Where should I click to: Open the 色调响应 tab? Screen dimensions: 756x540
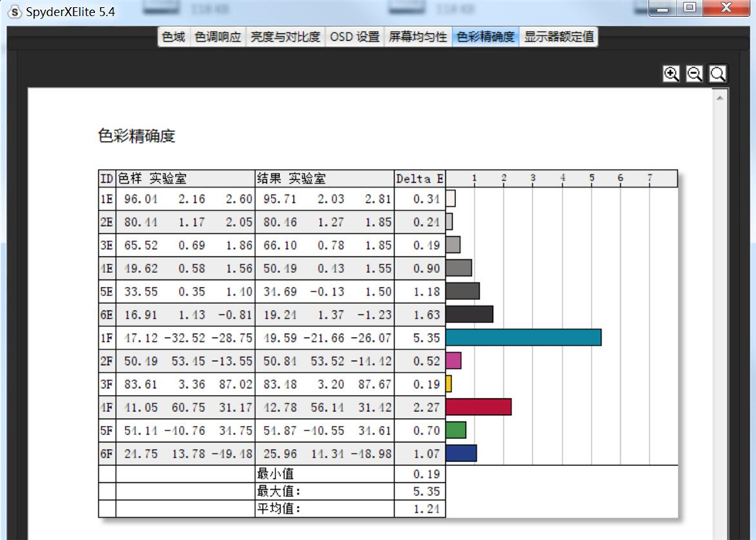click(217, 36)
